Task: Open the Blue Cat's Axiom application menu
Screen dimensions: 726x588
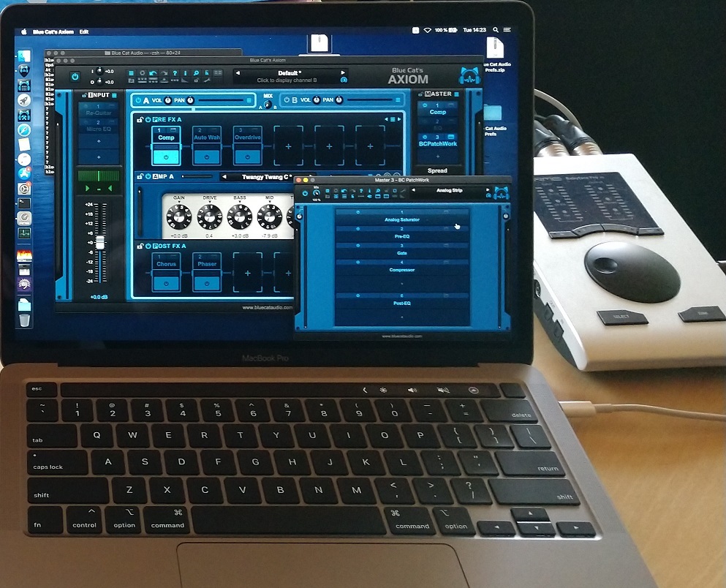Action: tap(53, 32)
